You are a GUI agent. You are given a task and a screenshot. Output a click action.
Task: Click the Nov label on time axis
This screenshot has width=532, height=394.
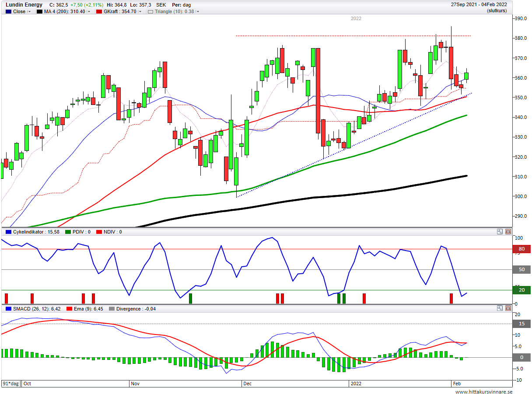(135, 384)
